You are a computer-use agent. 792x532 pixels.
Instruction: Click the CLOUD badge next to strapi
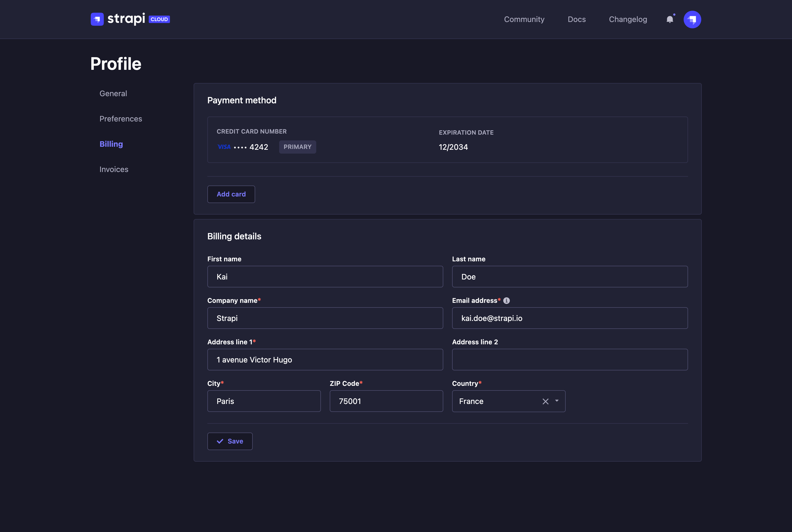[159, 19]
